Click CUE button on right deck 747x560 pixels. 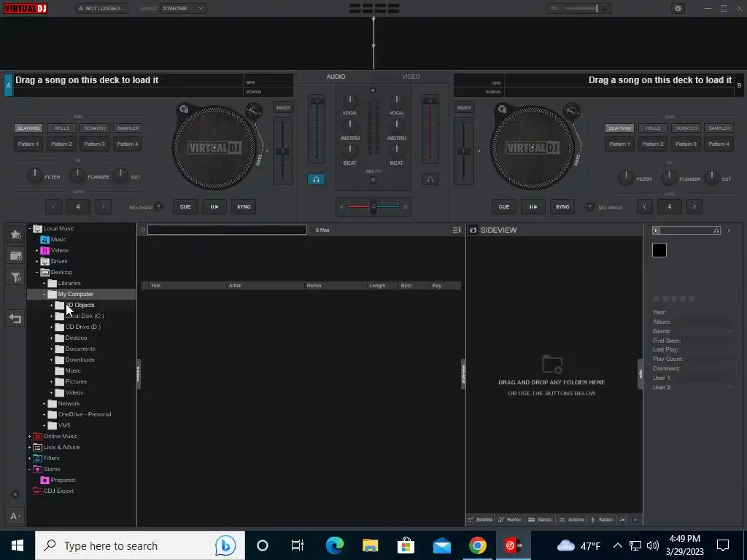coord(503,206)
